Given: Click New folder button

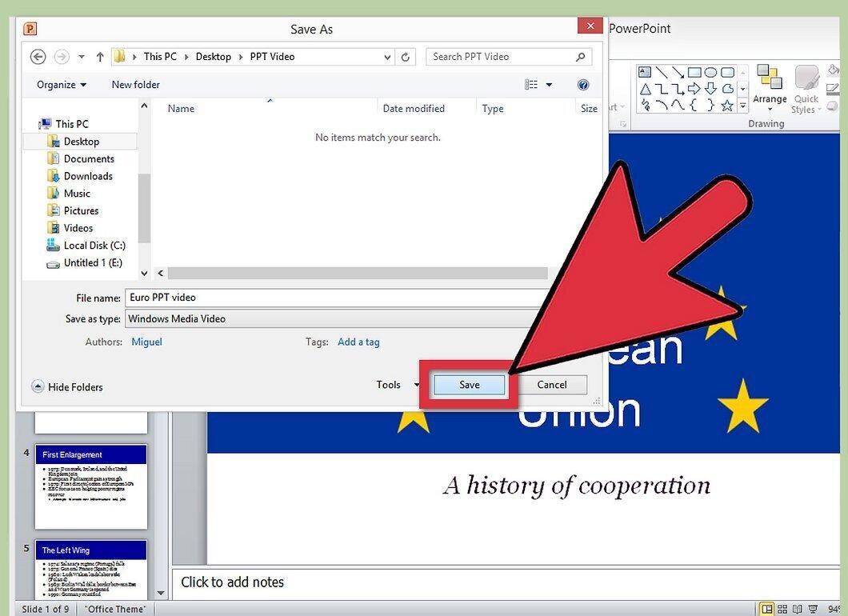Looking at the screenshot, I should [x=136, y=84].
